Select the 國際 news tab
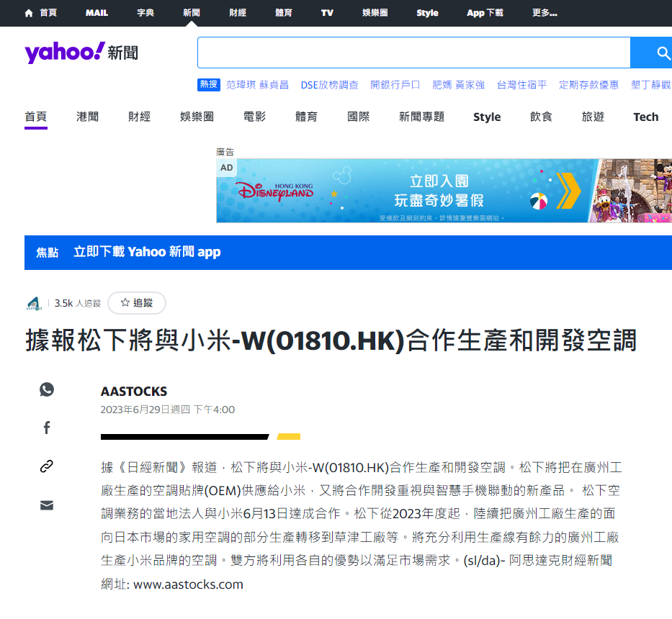This screenshot has height=619, width=672. 358,117
